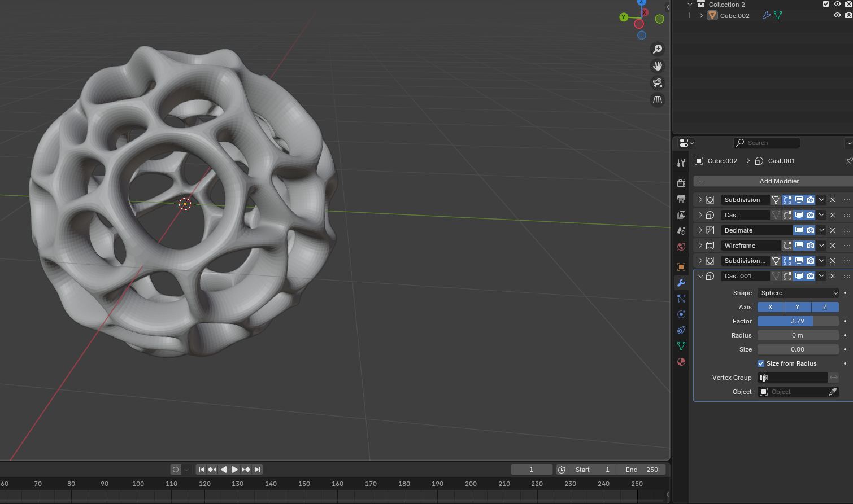Hide Collection 2 with its eye icon
This screenshot has height=504, width=853.
point(837,4)
